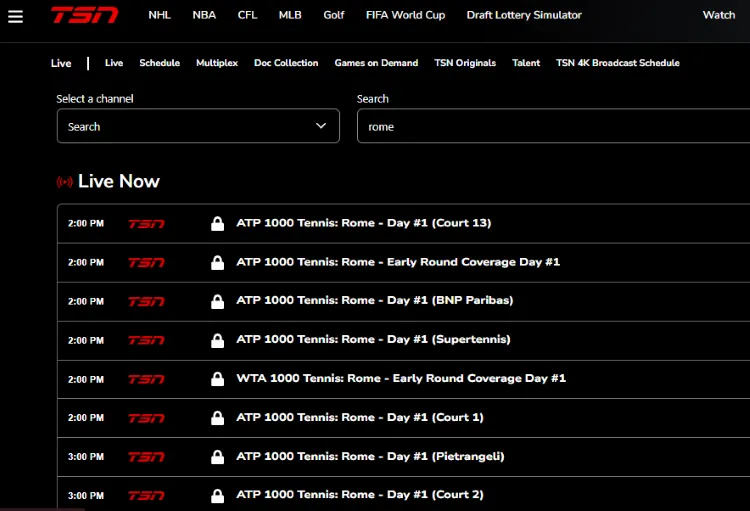The image size is (750, 511).
Task: Click the red Live Now broadcast icon
Action: [65, 182]
